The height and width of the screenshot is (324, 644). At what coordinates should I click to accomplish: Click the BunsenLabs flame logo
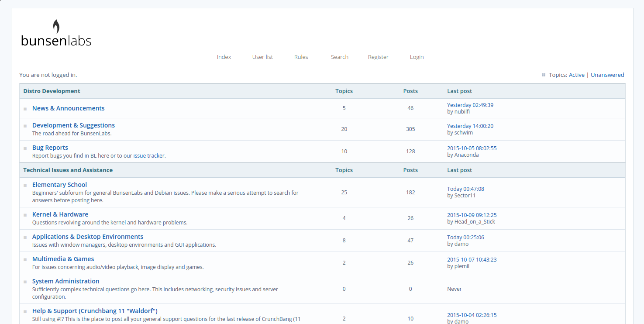[56, 33]
